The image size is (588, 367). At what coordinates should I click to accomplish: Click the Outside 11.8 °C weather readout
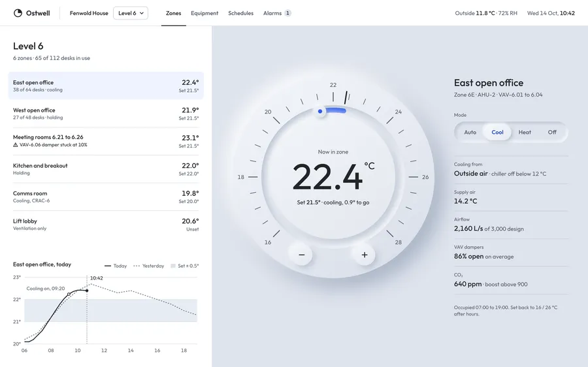click(486, 13)
